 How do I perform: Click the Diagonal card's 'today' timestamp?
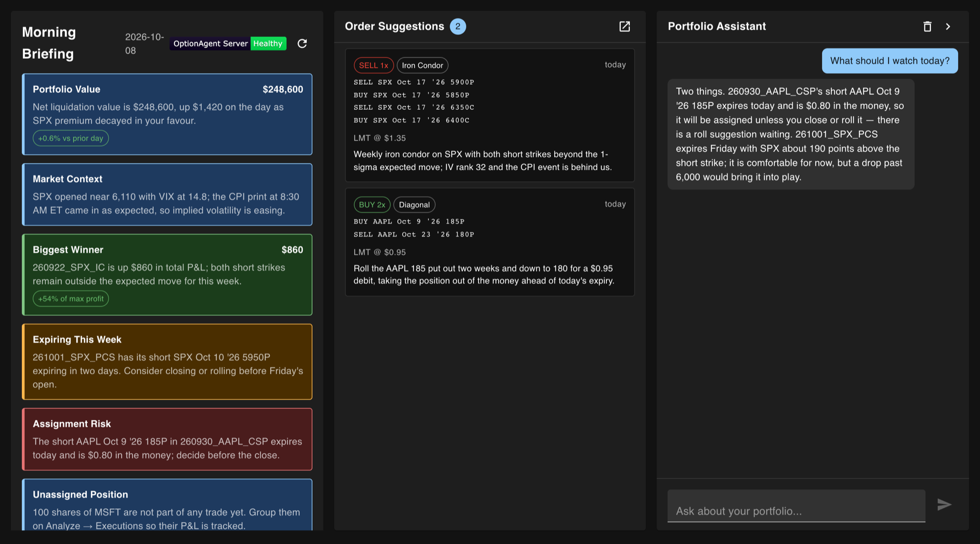click(615, 204)
